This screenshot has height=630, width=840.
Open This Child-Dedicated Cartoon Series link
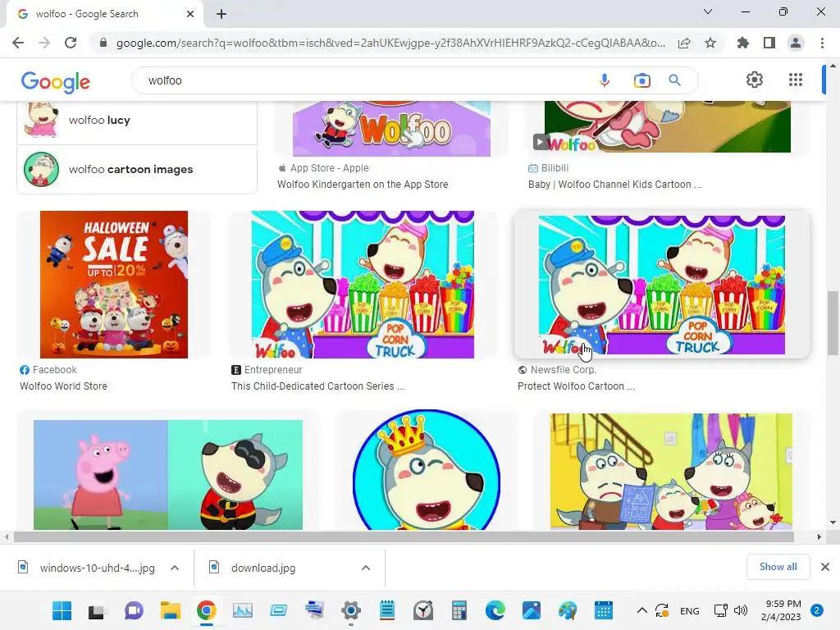[x=317, y=386]
